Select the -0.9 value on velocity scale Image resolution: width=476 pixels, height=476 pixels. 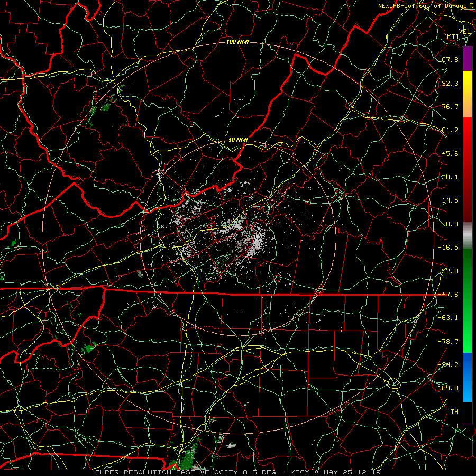pyautogui.click(x=450, y=224)
